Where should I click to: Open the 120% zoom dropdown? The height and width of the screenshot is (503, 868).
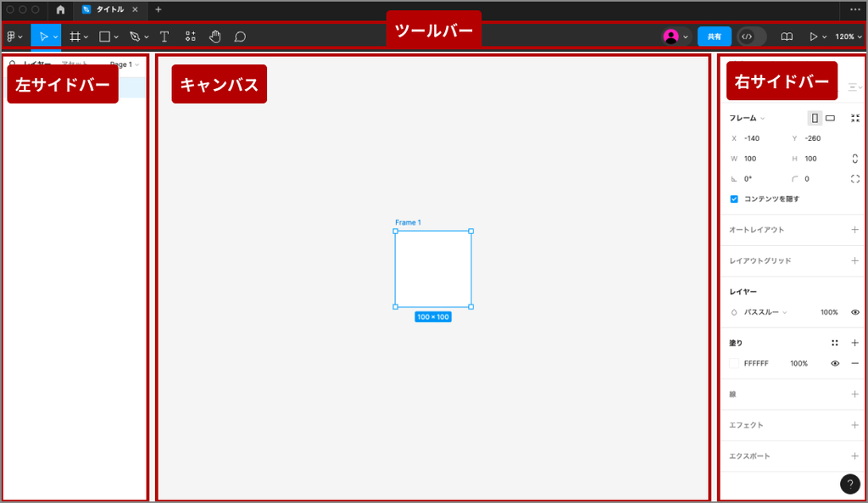(849, 36)
